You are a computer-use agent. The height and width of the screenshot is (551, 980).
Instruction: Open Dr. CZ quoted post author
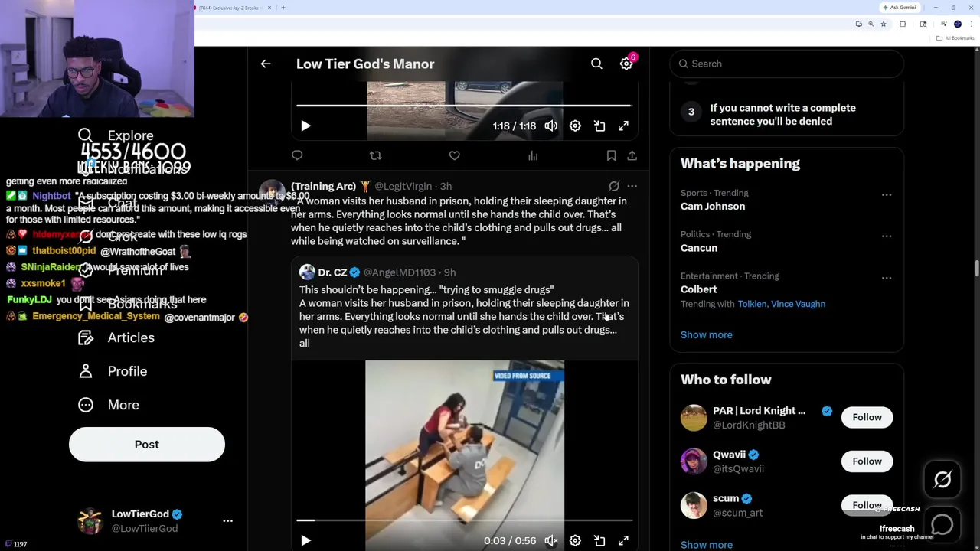332,272
